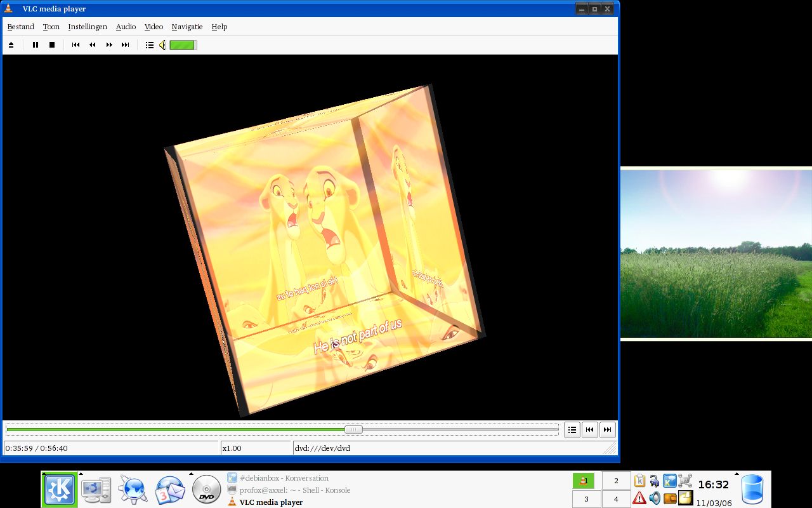
Task: Stop the video playback
Action: coord(52,45)
